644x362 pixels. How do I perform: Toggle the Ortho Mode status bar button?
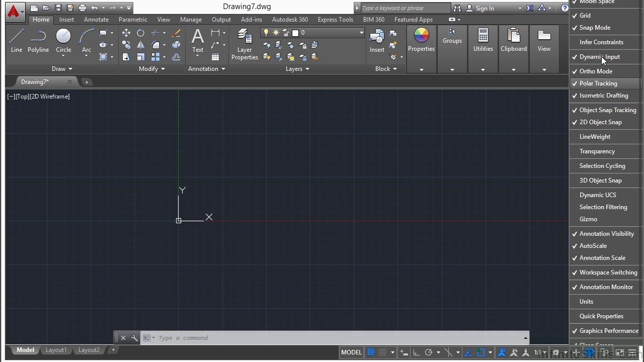point(416,352)
